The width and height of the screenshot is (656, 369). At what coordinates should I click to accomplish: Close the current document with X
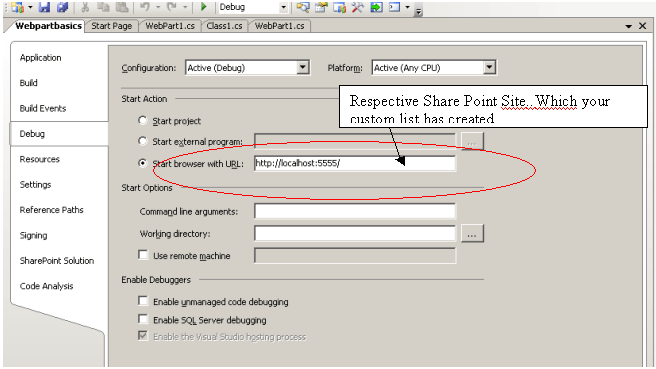tap(643, 26)
